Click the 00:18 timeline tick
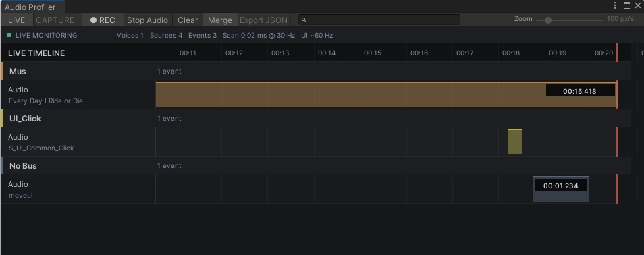The height and width of the screenshot is (255, 644). pos(511,53)
